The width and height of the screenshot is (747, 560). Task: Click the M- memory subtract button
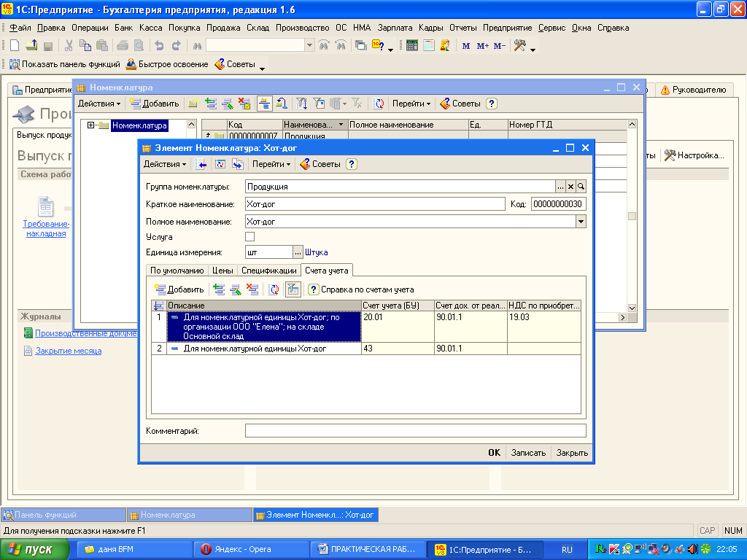500,46
